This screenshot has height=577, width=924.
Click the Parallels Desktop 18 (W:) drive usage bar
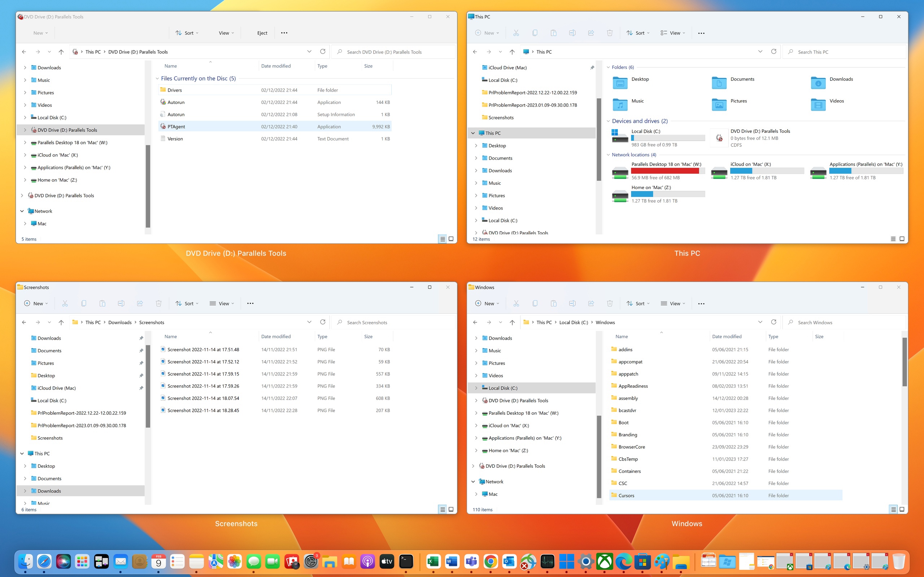[x=667, y=171]
